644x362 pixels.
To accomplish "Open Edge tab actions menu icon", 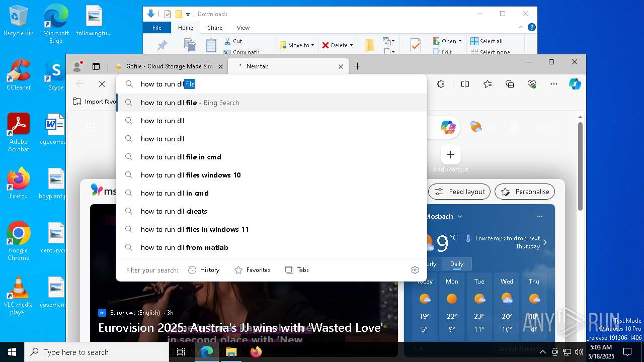I will (96, 66).
